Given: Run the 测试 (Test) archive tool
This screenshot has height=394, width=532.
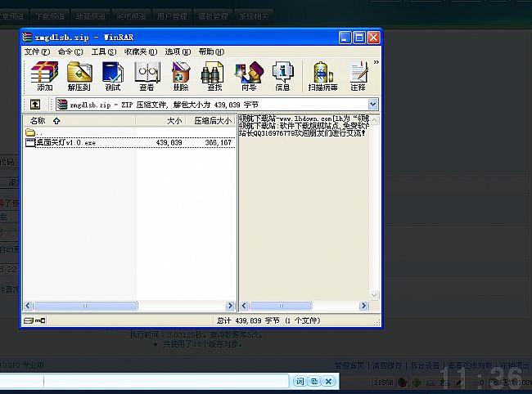Looking at the screenshot, I should coord(113,76).
